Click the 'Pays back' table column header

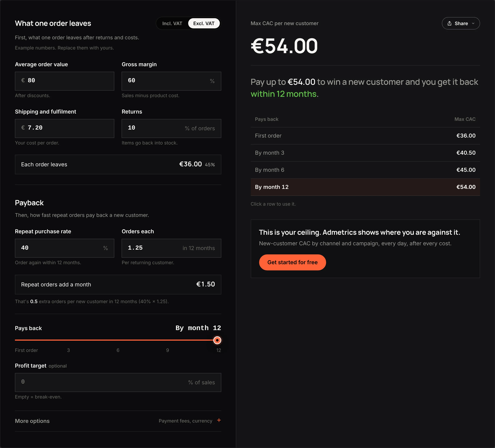pyautogui.click(x=267, y=119)
